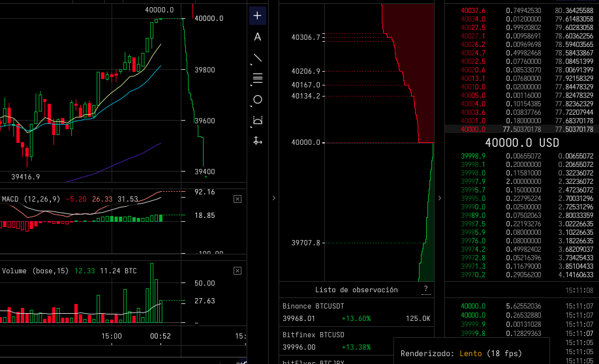
Task: Click ask price 40034.0 row
Action: pyautogui.click(x=521, y=19)
